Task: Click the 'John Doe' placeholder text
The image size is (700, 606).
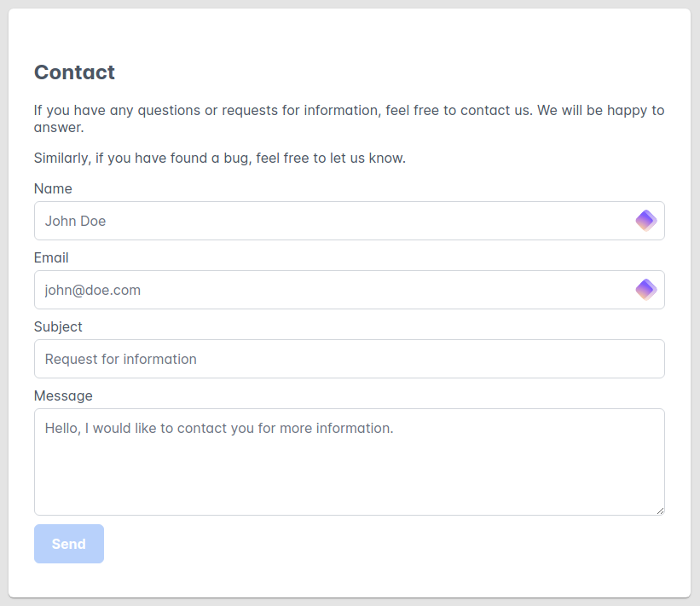Action: (75, 221)
